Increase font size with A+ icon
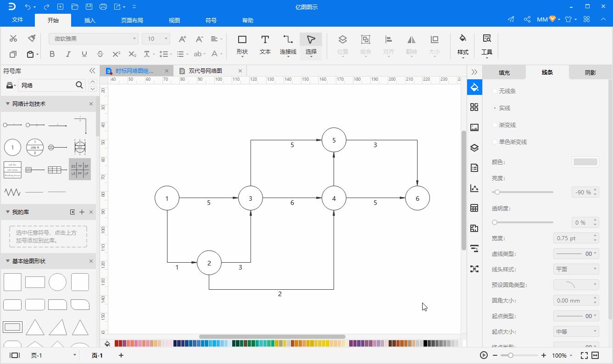This screenshot has width=613, height=364. (x=183, y=39)
